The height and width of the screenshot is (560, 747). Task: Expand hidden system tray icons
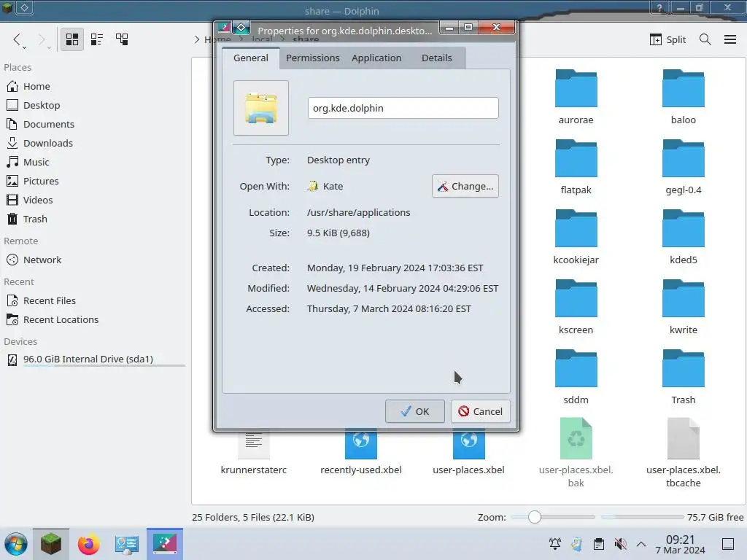pos(641,544)
